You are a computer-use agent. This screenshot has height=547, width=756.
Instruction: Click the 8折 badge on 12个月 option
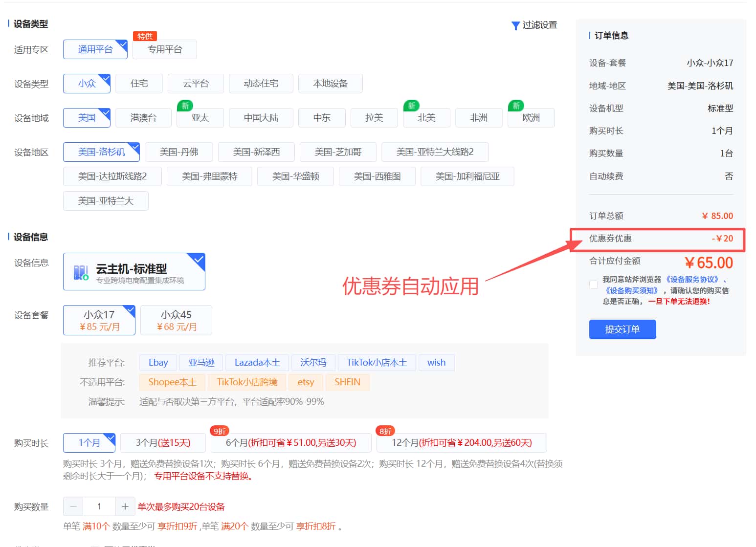click(384, 431)
